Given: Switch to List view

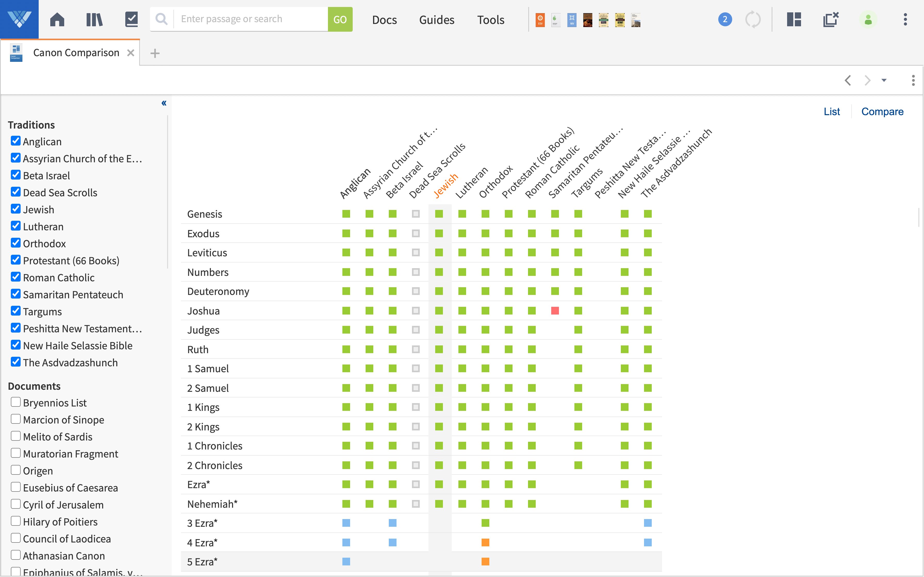Looking at the screenshot, I should (832, 112).
